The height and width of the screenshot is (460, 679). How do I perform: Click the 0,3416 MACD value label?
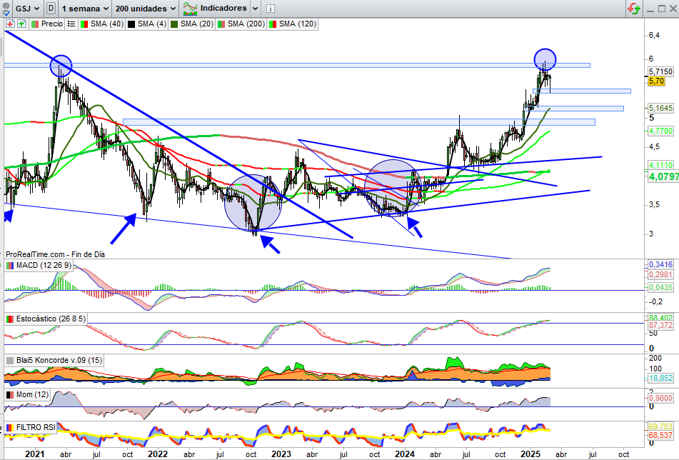661,264
